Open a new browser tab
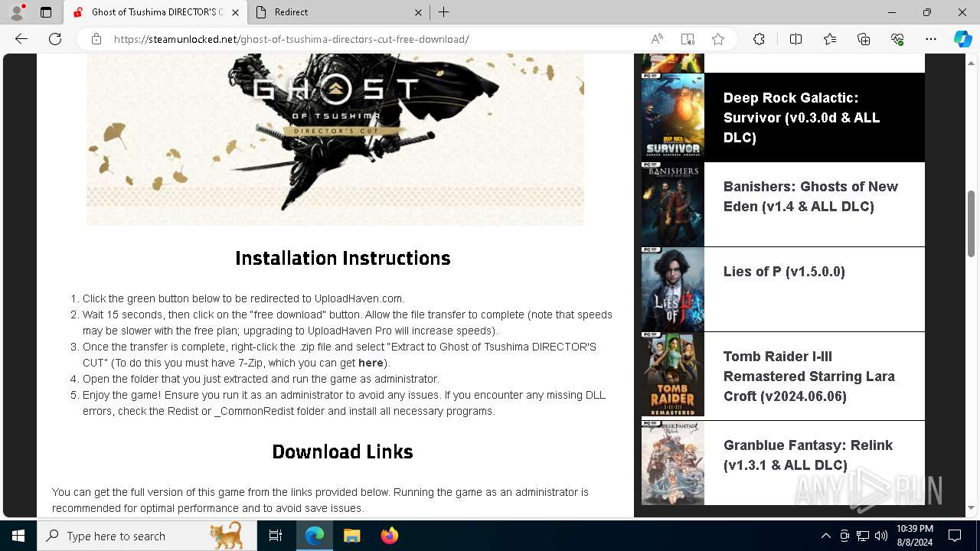 (x=443, y=12)
